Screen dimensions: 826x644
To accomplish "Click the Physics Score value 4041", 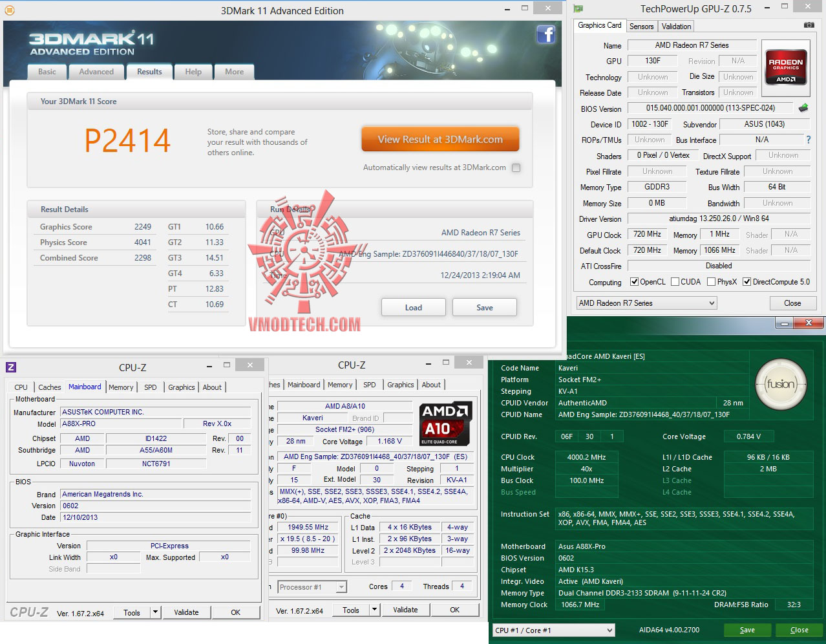I will [143, 242].
